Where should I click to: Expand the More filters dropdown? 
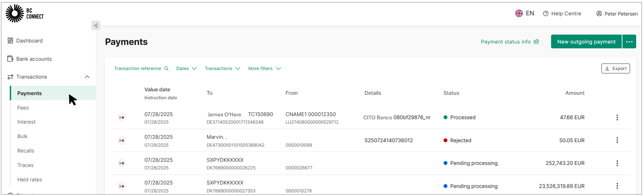pos(264,68)
